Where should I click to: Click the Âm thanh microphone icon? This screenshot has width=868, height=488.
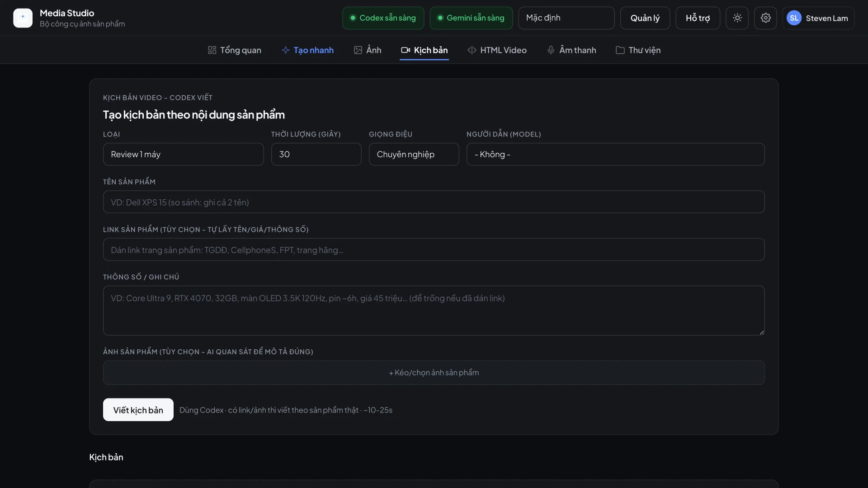551,50
